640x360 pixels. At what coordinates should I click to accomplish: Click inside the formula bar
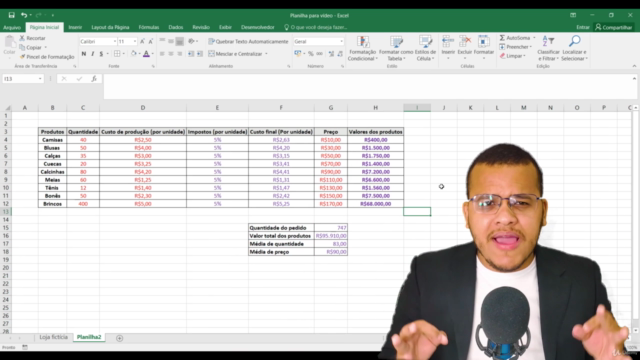click(367, 86)
